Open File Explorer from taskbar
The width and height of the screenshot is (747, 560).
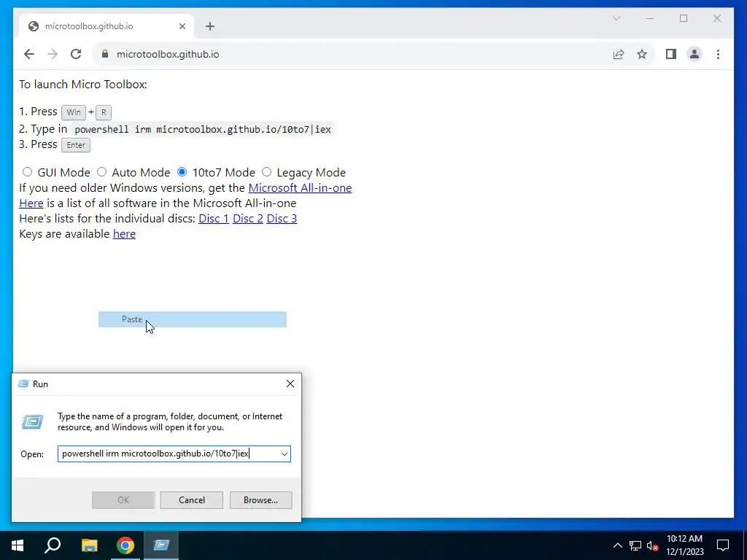89,545
